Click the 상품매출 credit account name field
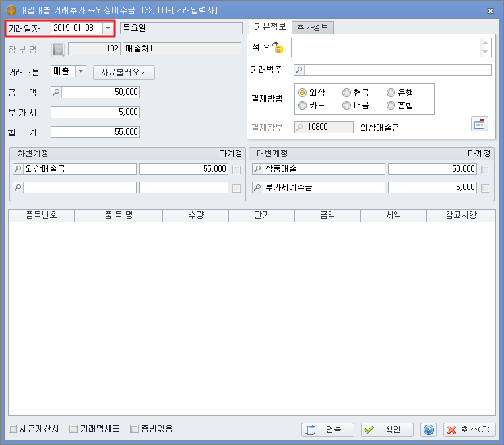Viewport: 504px width, 445px height. pos(324,169)
